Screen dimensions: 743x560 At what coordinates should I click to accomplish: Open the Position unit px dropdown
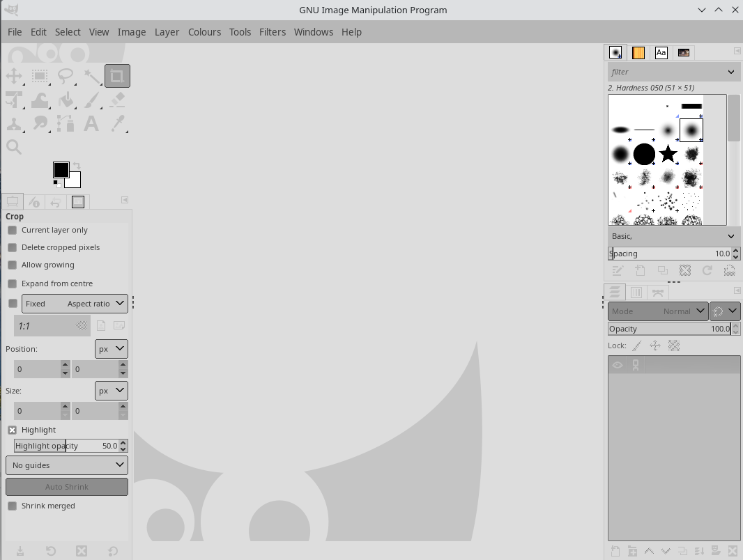click(x=112, y=349)
